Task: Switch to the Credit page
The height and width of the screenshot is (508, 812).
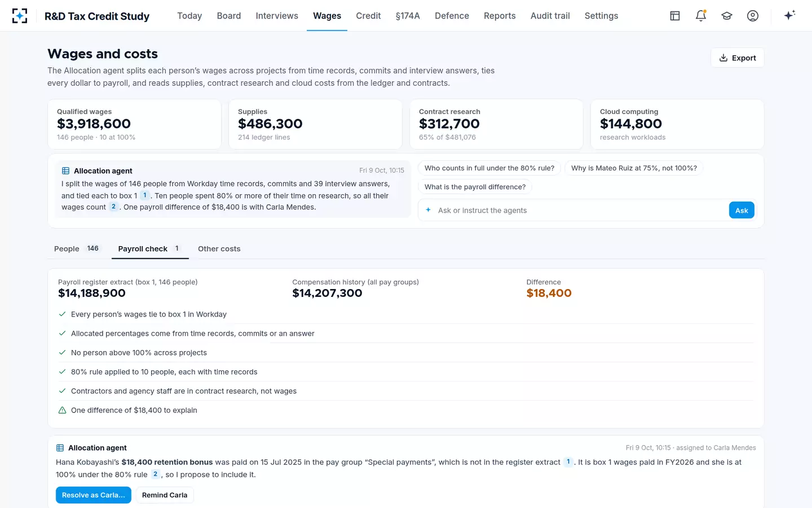Action: point(368,16)
